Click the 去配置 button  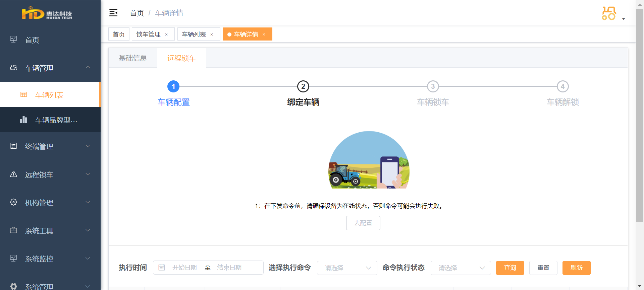tap(363, 223)
